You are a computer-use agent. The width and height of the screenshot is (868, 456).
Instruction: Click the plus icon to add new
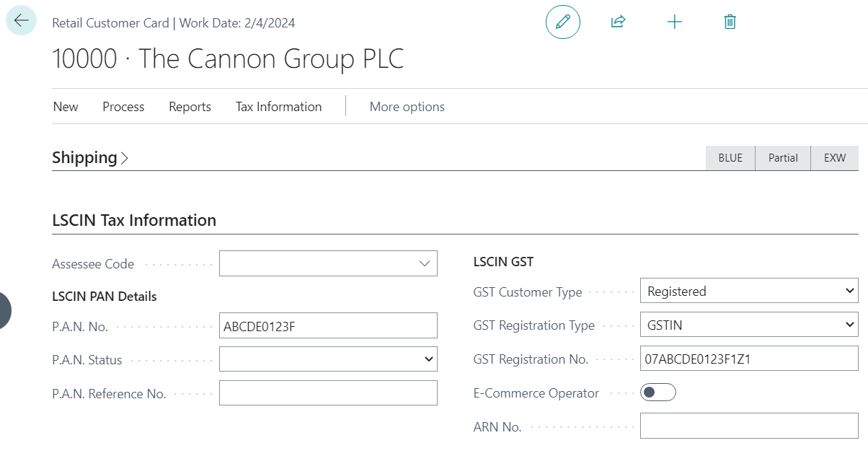coord(674,22)
